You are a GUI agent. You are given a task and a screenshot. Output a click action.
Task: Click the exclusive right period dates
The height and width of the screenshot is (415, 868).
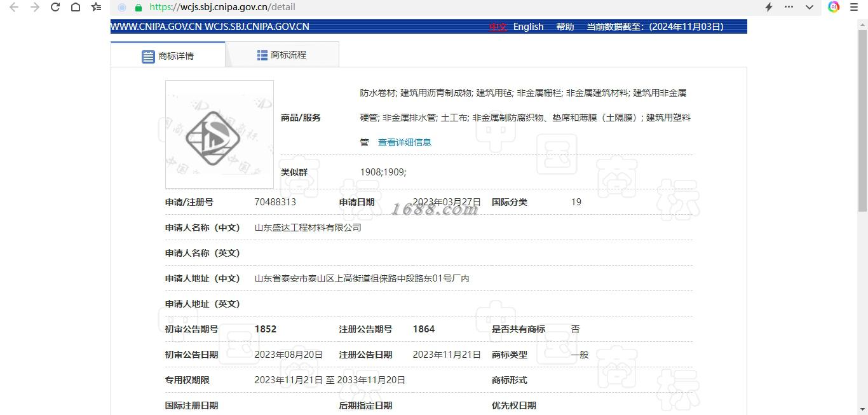tap(330, 380)
